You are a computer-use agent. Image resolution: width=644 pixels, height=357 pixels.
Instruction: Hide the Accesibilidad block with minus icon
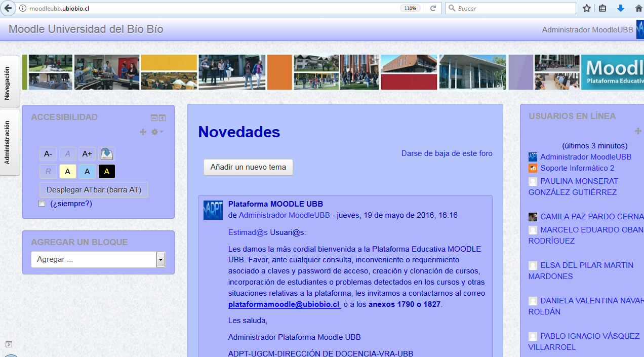coord(154,118)
